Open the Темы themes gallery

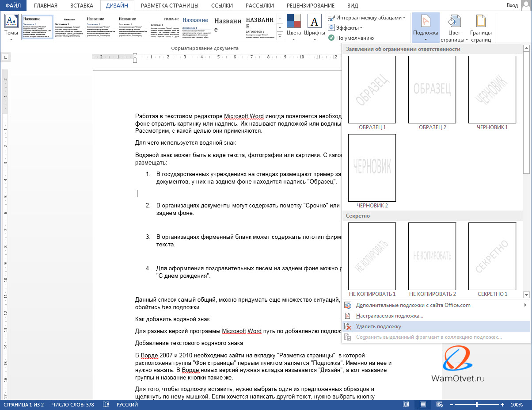click(x=11, y=26)
